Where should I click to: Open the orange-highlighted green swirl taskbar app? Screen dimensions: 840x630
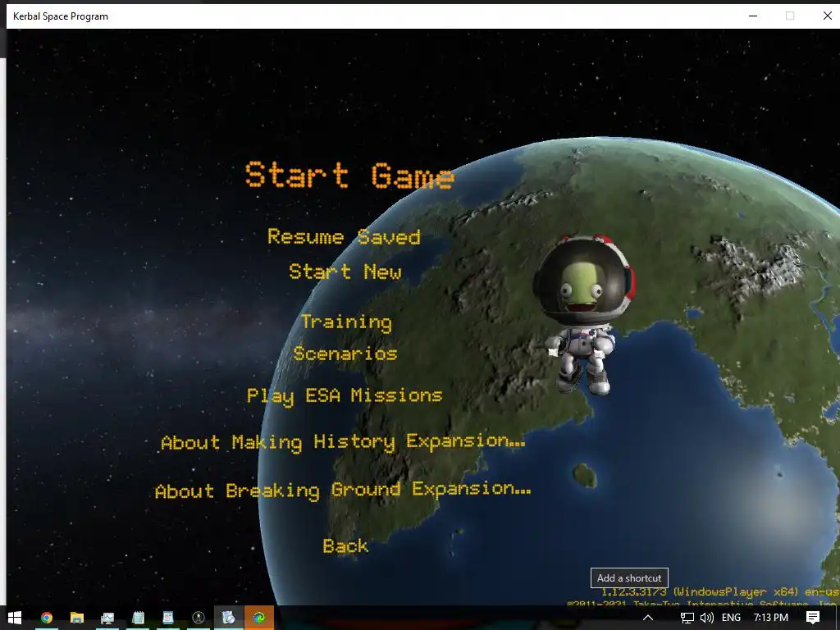click(259, 618)
